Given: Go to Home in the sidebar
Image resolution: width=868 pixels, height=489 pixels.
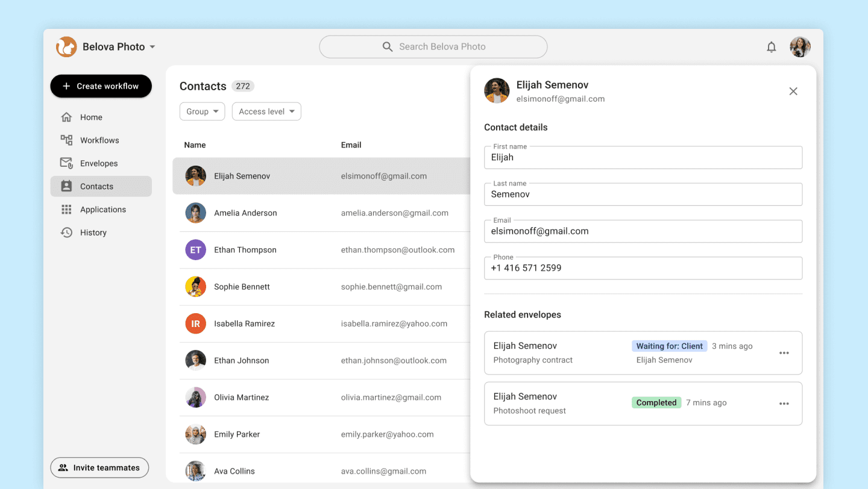Looking at the screenshot, I should [x=101, y=117].
